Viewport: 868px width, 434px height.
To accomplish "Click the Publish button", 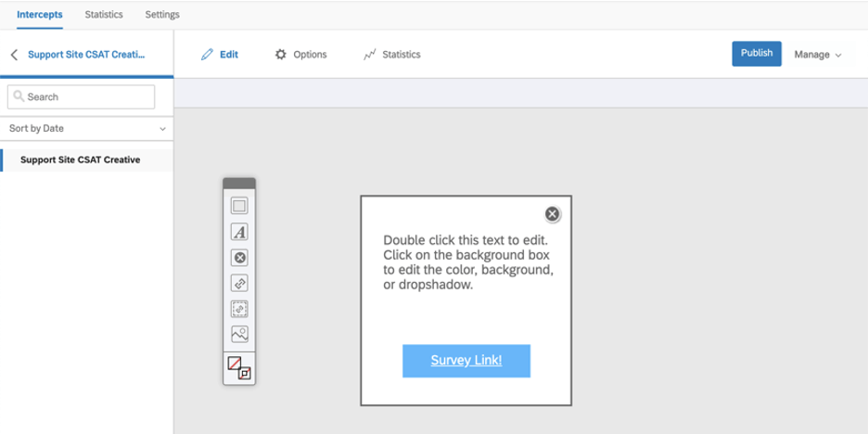I will click(757, 53).
